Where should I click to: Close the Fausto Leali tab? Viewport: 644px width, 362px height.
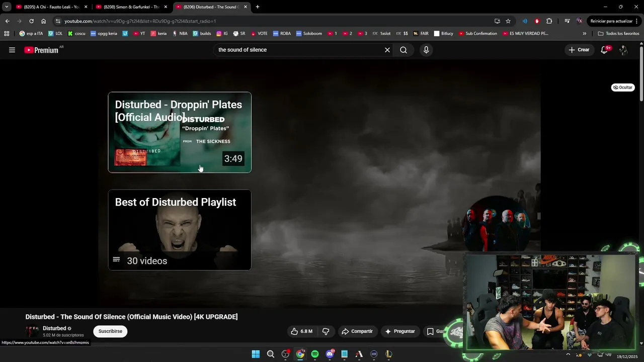86,7
